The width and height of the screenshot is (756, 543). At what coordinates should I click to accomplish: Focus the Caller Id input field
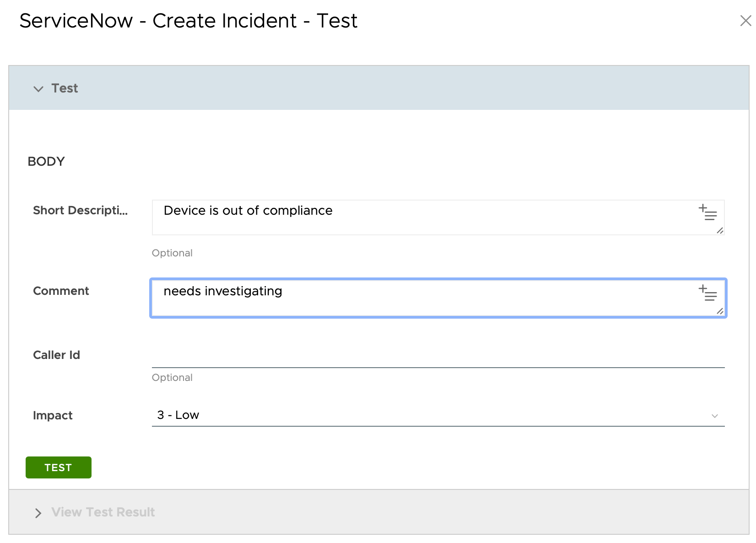[x=437, y=356]
